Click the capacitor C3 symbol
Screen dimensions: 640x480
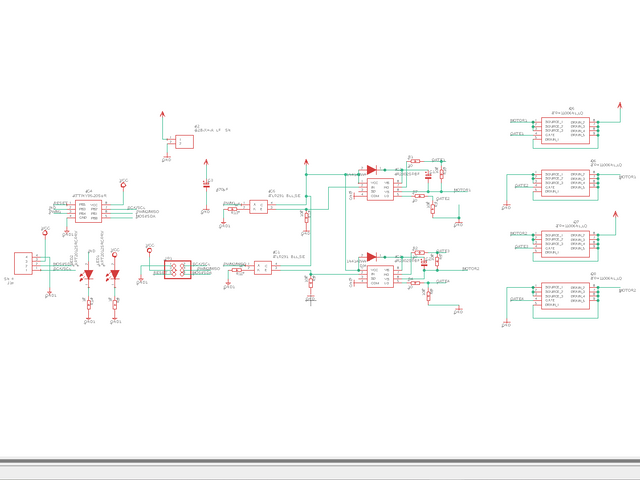click(x=207, y=186)
